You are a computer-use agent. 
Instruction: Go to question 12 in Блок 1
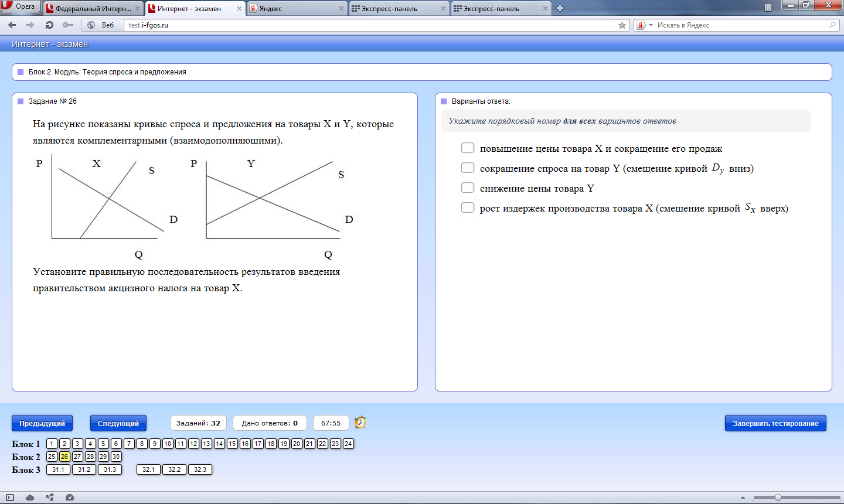point(193,444)
